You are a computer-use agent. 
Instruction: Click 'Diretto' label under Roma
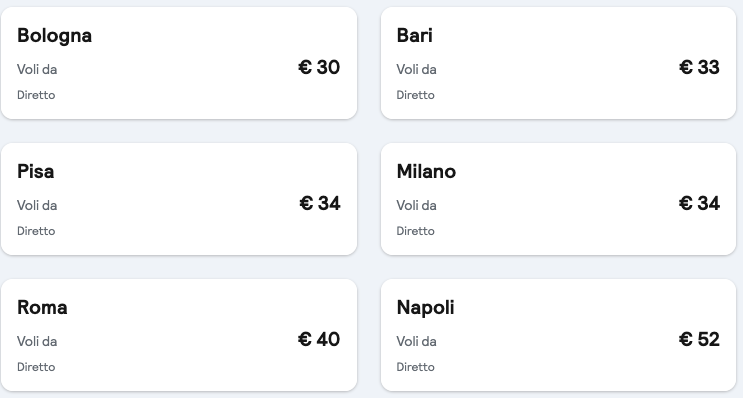[x=36, y=367]
